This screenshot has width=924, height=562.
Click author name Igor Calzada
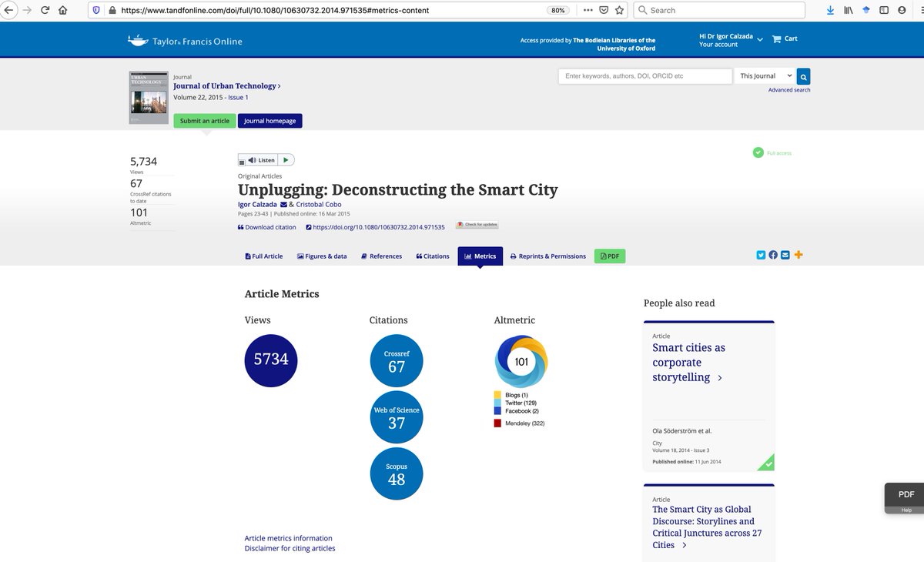257,205
